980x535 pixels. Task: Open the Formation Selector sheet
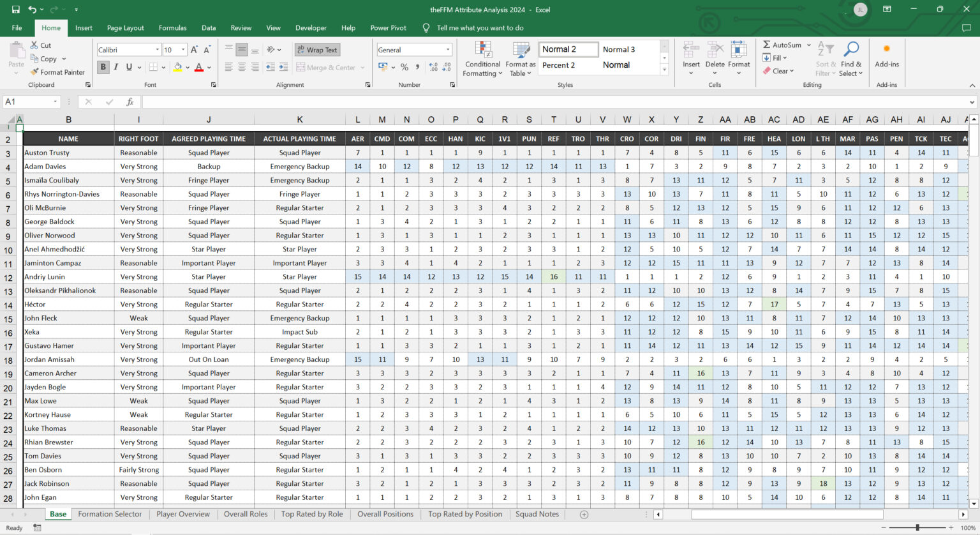(110, 514)
